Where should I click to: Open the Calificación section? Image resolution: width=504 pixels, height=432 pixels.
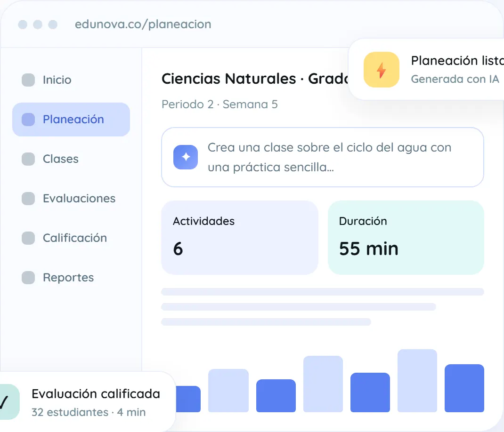pyautogui.click(x=71, y=238)
